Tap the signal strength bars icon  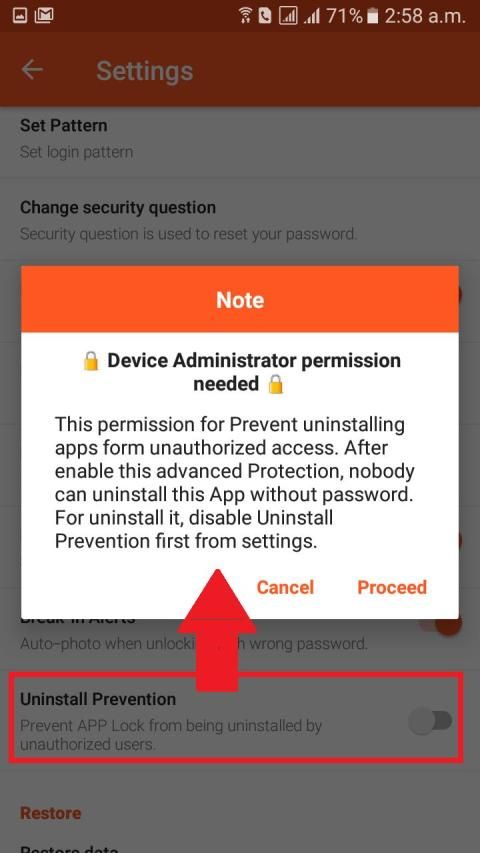[311, 16]
